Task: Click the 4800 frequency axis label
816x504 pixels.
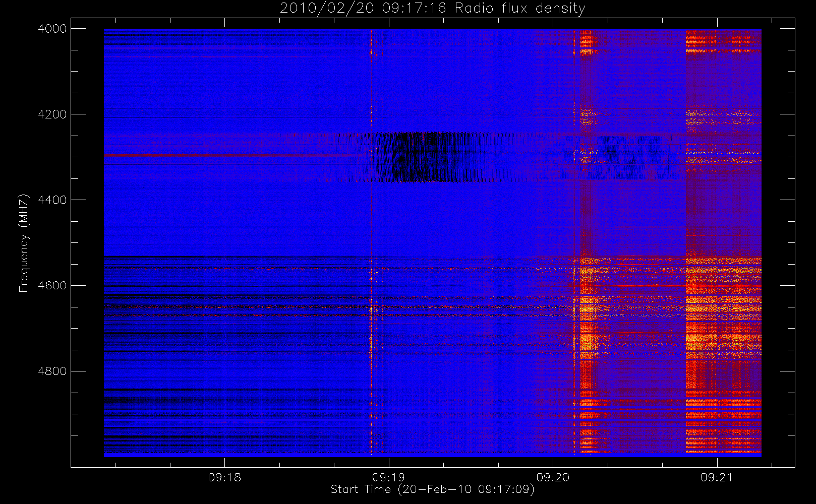Action: [x=52, y=371]
